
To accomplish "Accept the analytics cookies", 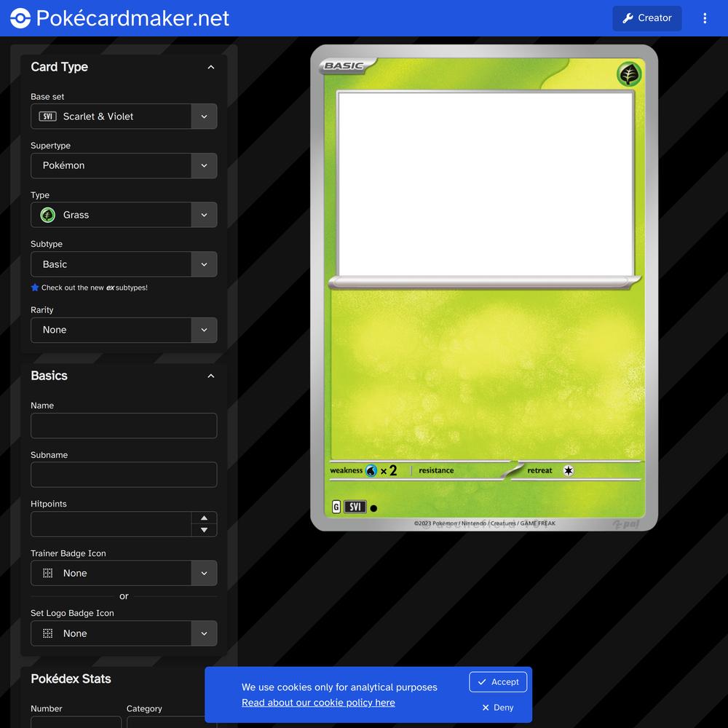I will pyautogui.click(x=498, y=681).
